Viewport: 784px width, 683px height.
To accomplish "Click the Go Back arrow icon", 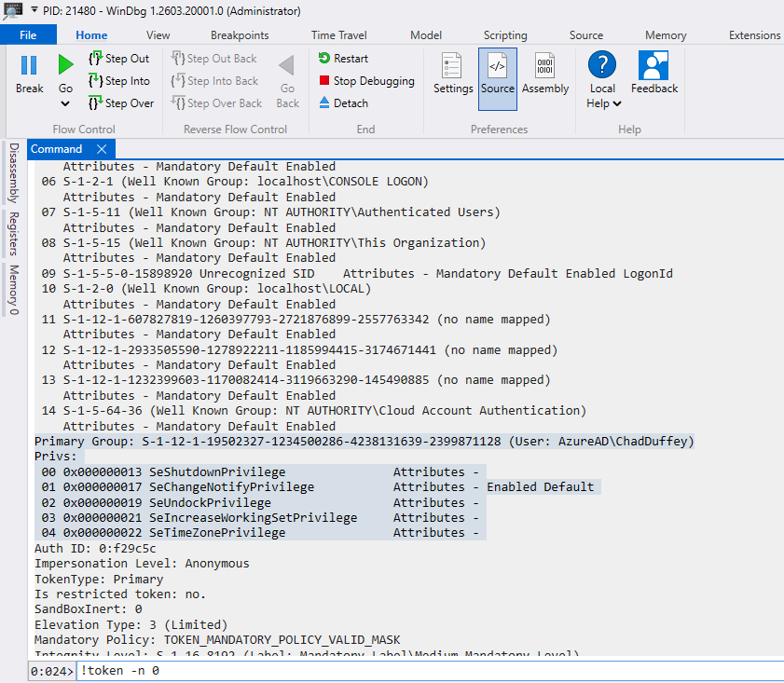I will pos(287,65).
